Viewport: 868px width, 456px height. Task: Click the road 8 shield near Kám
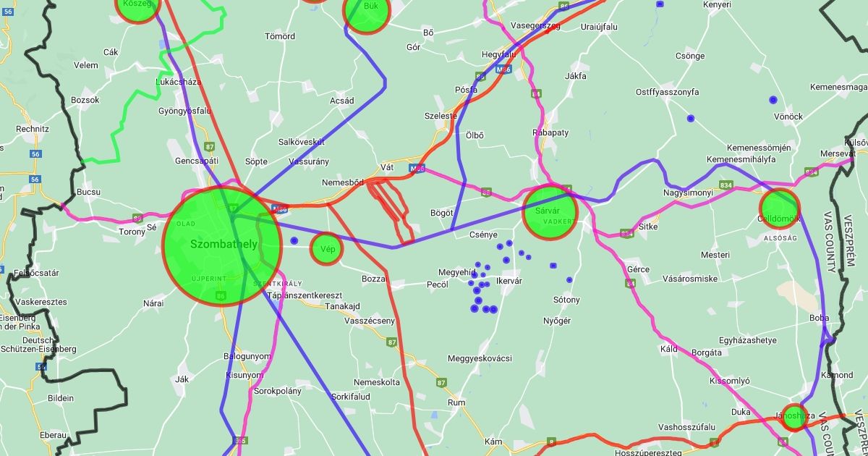(552, 442)
